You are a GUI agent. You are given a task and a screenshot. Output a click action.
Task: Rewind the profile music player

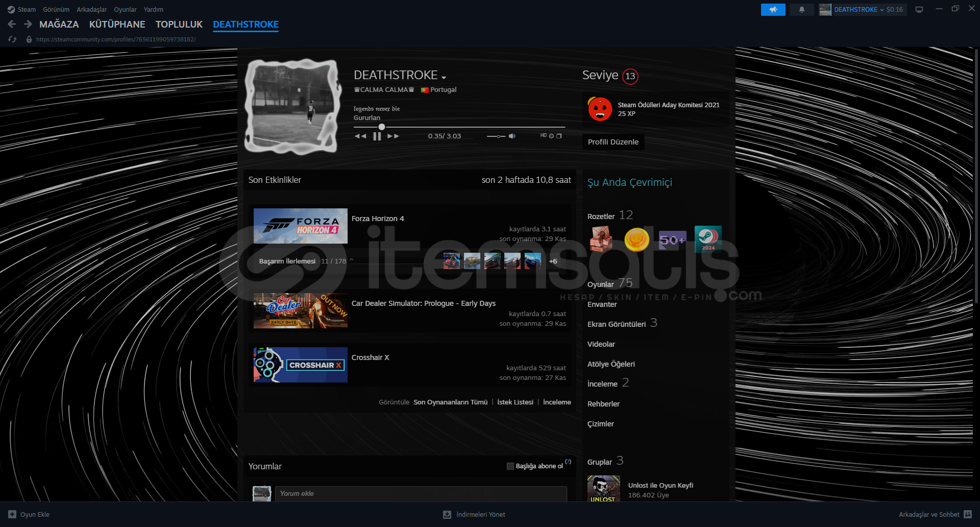(x=360, y=136)
